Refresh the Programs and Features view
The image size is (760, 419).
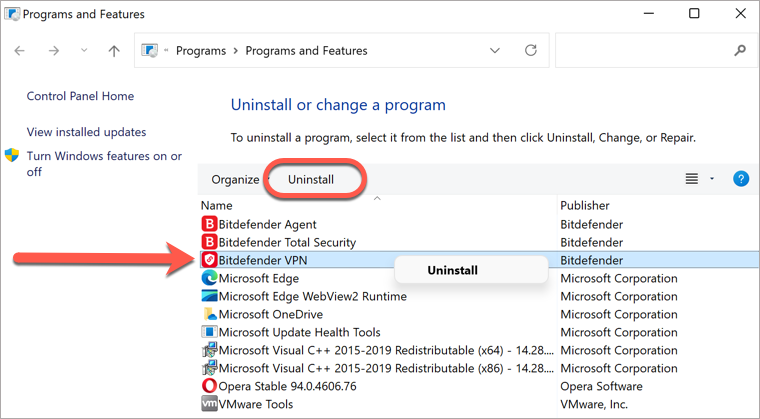[x=531, y=50]
